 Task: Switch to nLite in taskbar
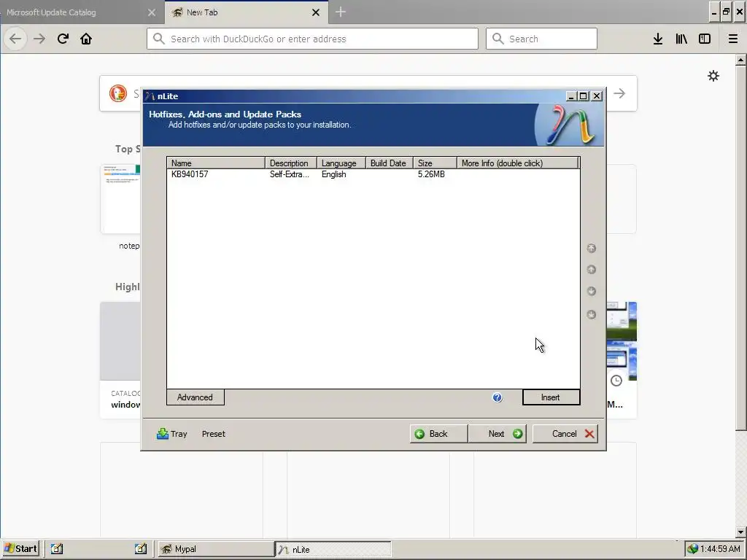click(x=333, y=549)
